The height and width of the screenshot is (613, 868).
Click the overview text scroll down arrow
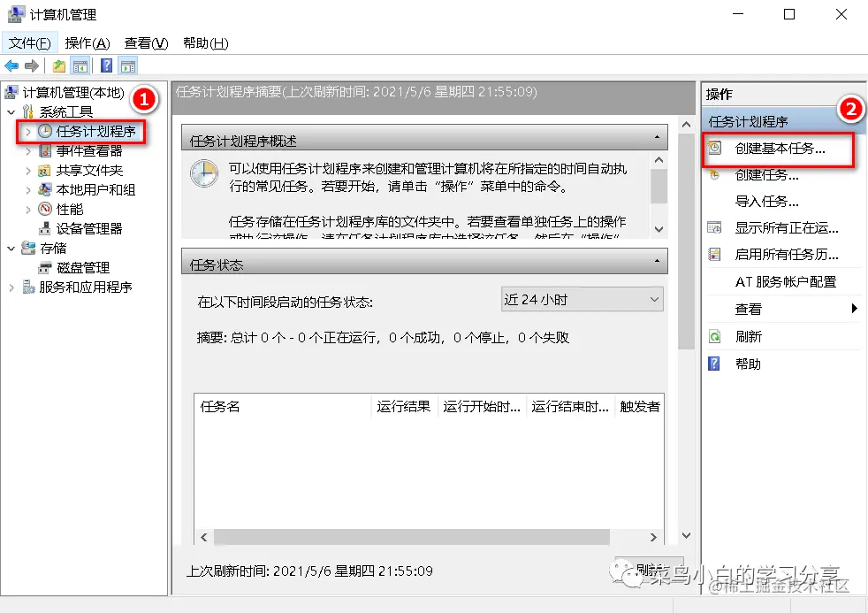point(659,229)
